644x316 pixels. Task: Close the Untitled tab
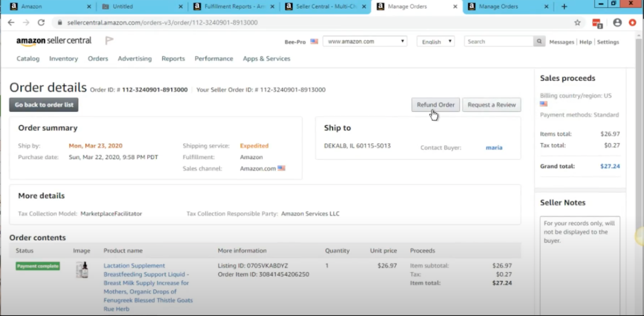coord(180,6)
